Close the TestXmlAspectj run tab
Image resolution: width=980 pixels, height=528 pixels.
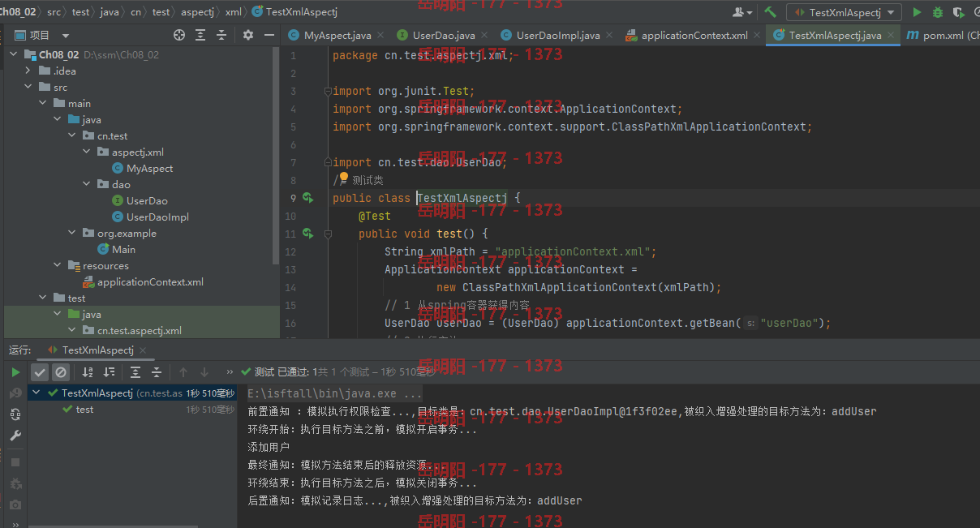pyautogui.click(x=144, y=350)
